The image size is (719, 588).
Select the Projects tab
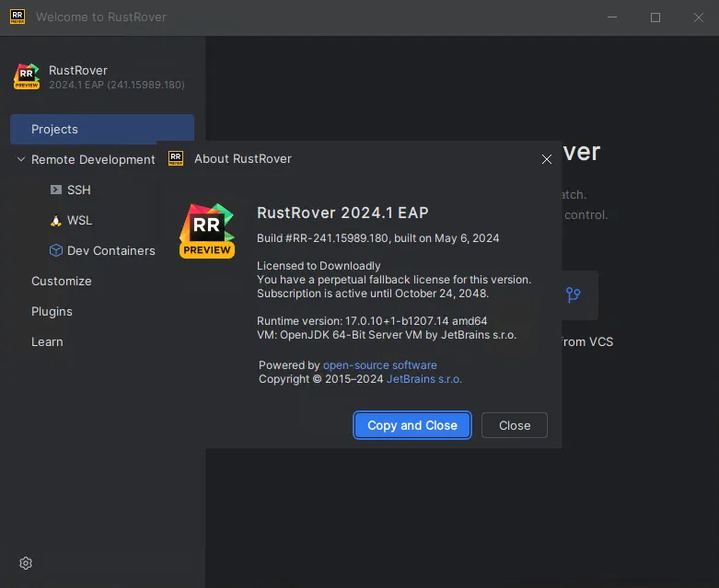(102, 129)
